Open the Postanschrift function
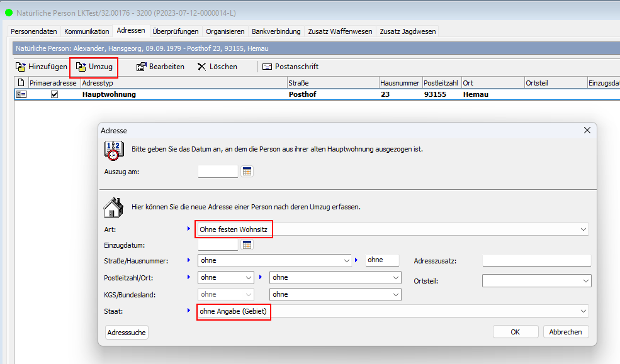The width and height of the screenshot is (620, 364). (290, 67)
